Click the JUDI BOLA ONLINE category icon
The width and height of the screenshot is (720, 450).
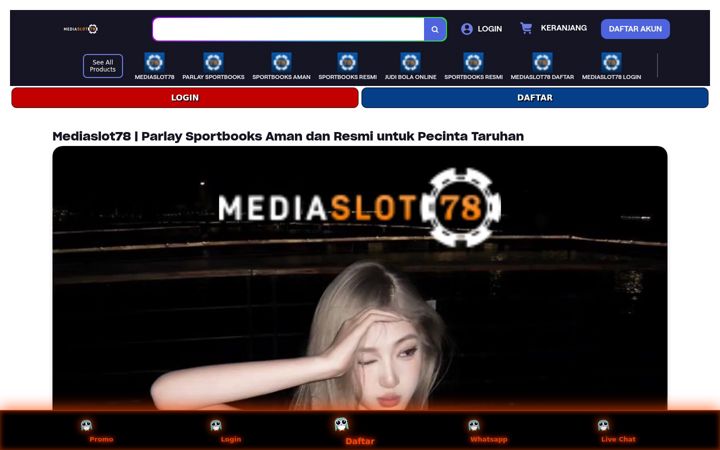[411, 62]
